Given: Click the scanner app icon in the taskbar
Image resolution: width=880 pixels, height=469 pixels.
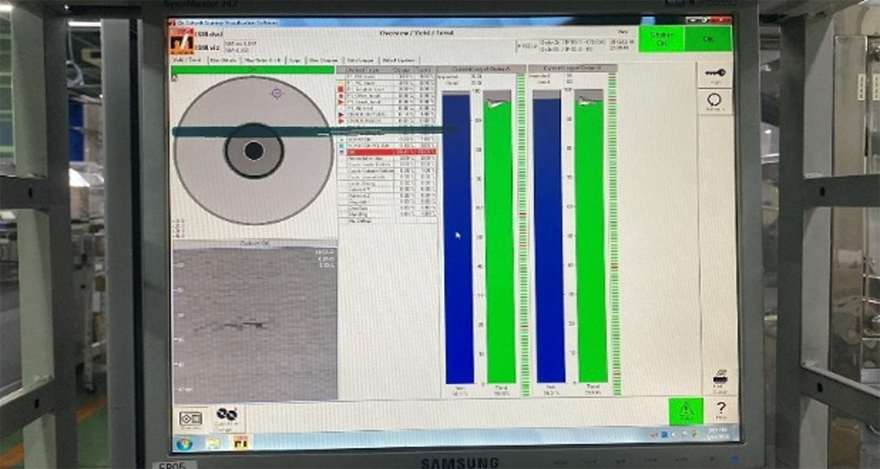Looking at the screenshot, I should pos(239,441).
